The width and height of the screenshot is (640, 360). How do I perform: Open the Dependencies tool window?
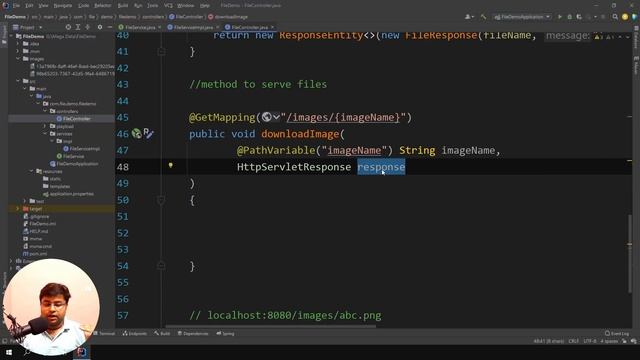[x=193, y=333]
